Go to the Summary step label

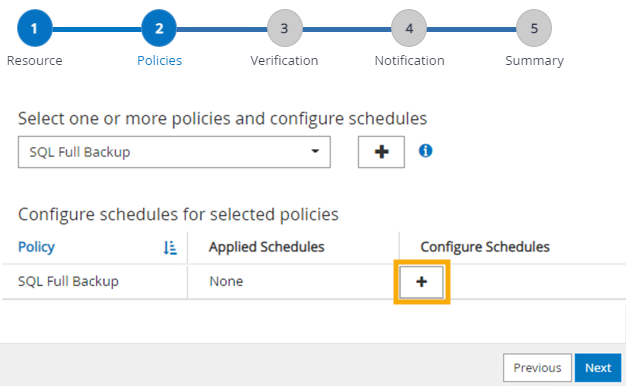(x=534, y=61)
